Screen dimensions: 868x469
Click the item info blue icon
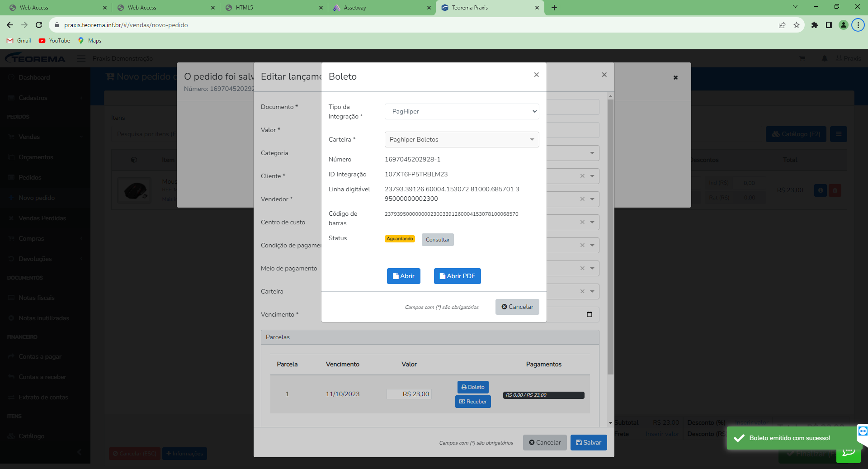point(821,190)
